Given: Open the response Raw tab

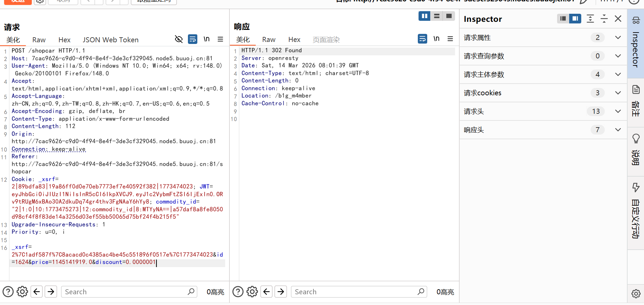Looking at the screenshot, I should point(268,40).
